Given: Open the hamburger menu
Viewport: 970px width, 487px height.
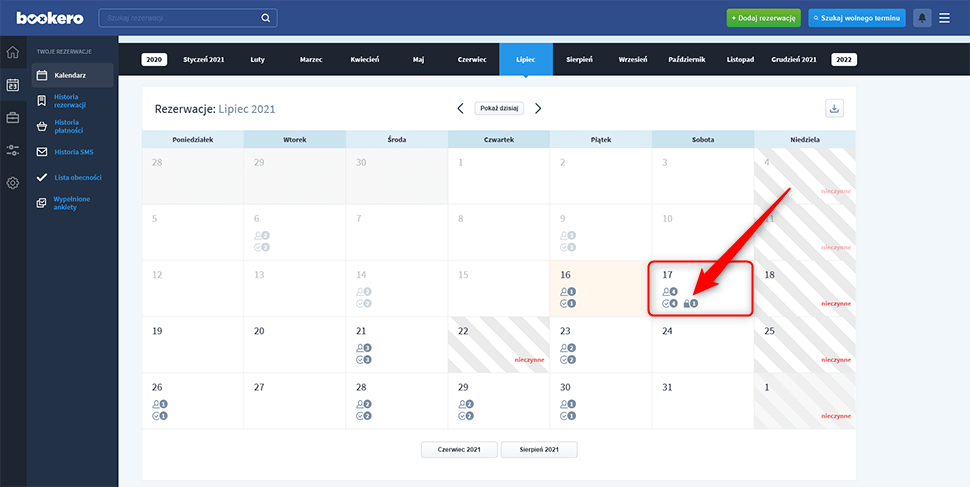Looking at the screenshot, I should click(x=944, y=18).
